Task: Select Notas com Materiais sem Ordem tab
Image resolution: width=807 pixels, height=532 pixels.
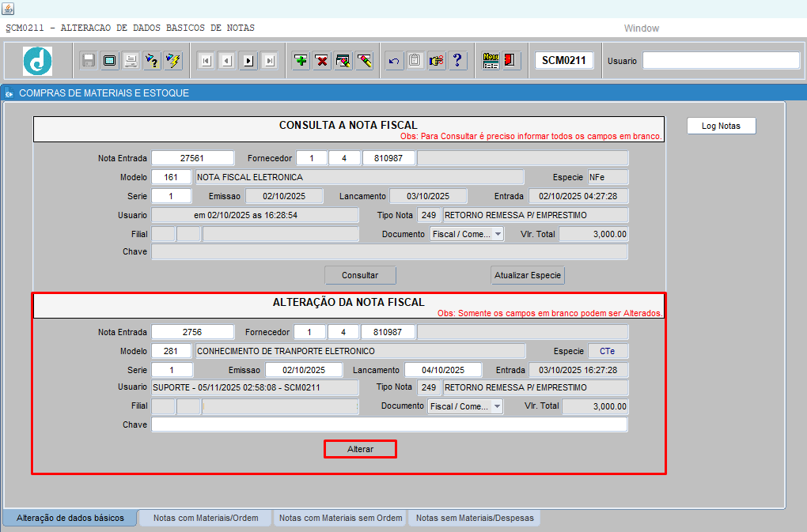Action: [x=341, y=518]
